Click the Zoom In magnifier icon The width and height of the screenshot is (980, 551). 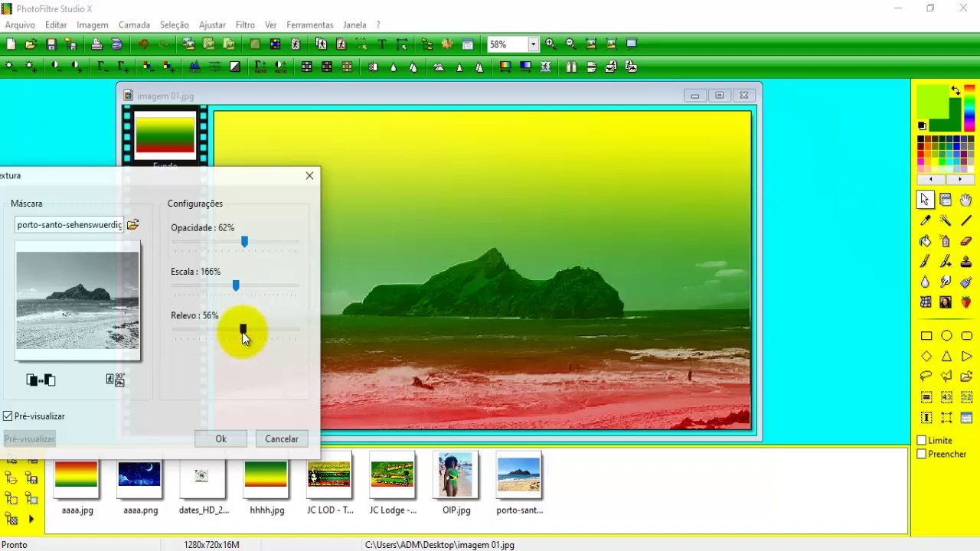tap(550, 44)
